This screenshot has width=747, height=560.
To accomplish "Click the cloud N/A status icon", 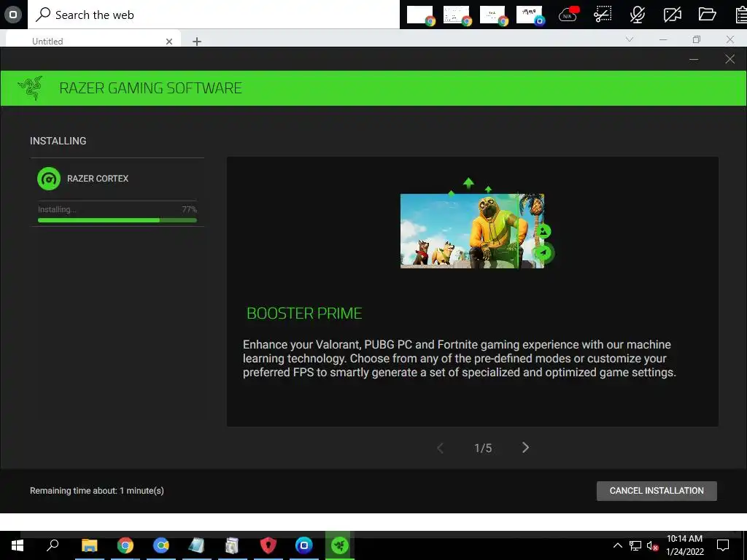I will pyautogui.click(x=568, y=15).
